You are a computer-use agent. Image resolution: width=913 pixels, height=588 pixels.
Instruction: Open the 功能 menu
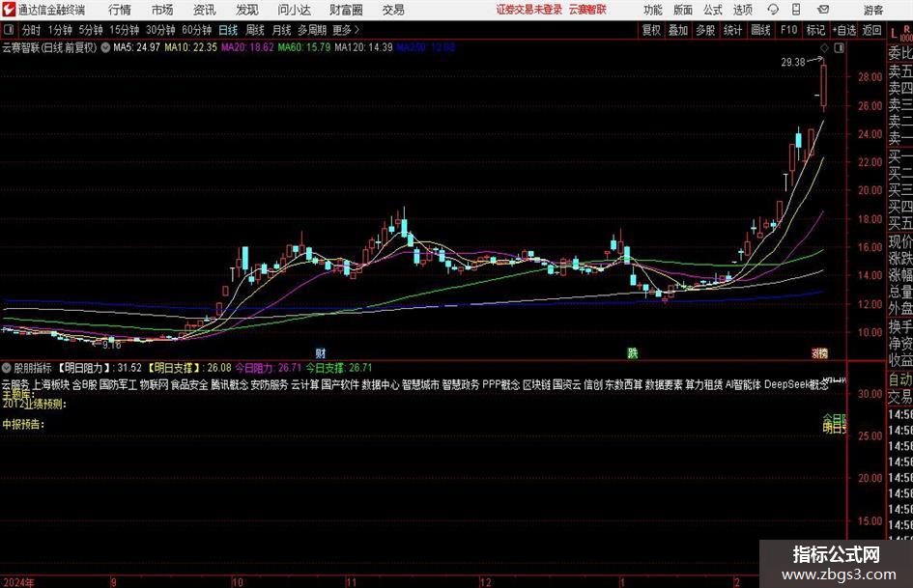point(653,10)
